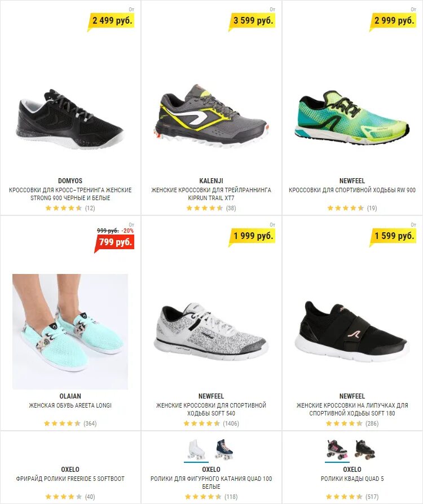
Task: Open the white-grey Newfeel Soft 540 image
Action: click(x=211, y=331)
